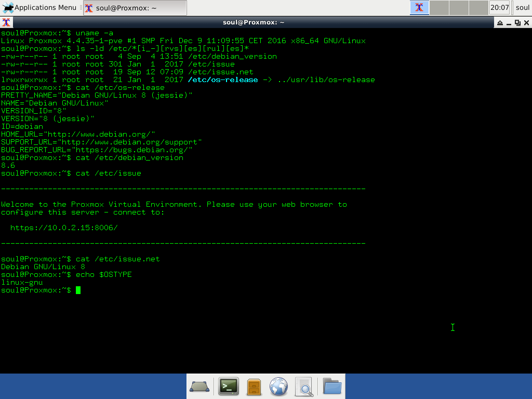
Task: Open Application Finder magnifier icon
Action: tap(304, 387)
